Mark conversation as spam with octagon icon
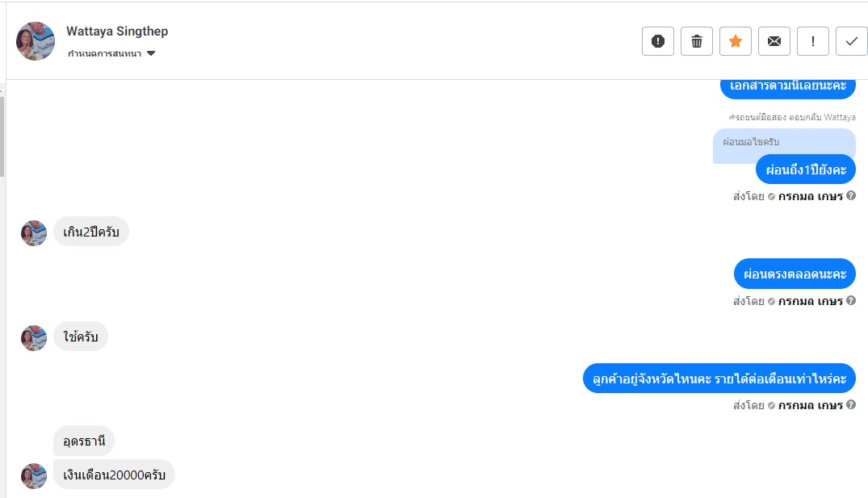This screenshot has height=498, width=868. (x=658, y=41)
